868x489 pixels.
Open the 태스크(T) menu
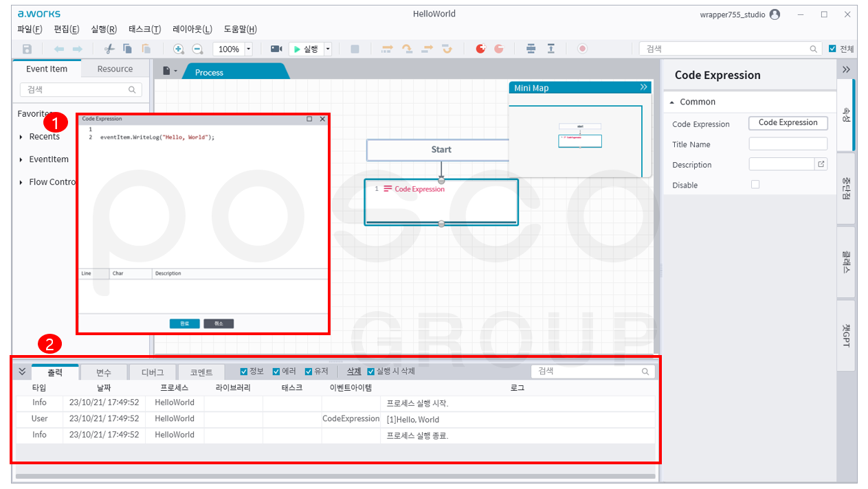coord(145,30)
